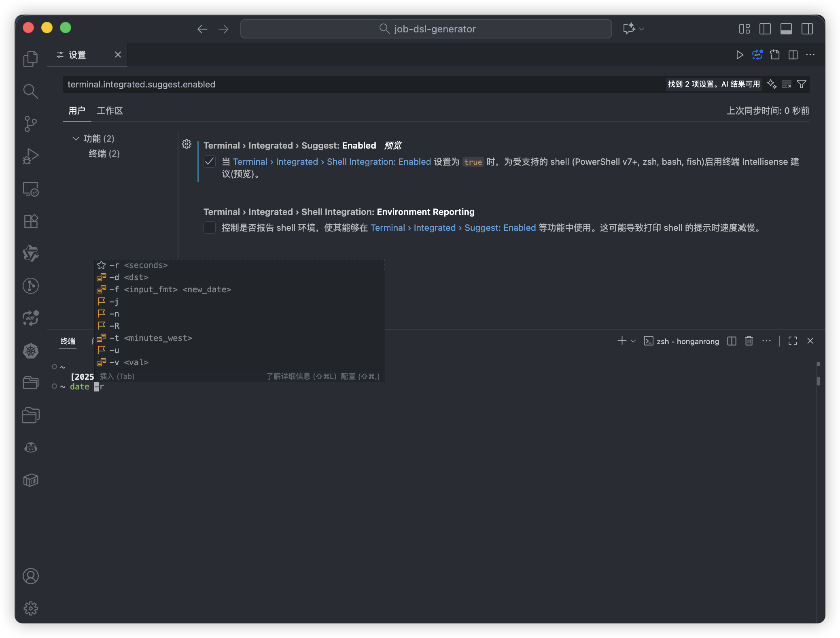Split the zsh terminal

click(x=732, y=341)
